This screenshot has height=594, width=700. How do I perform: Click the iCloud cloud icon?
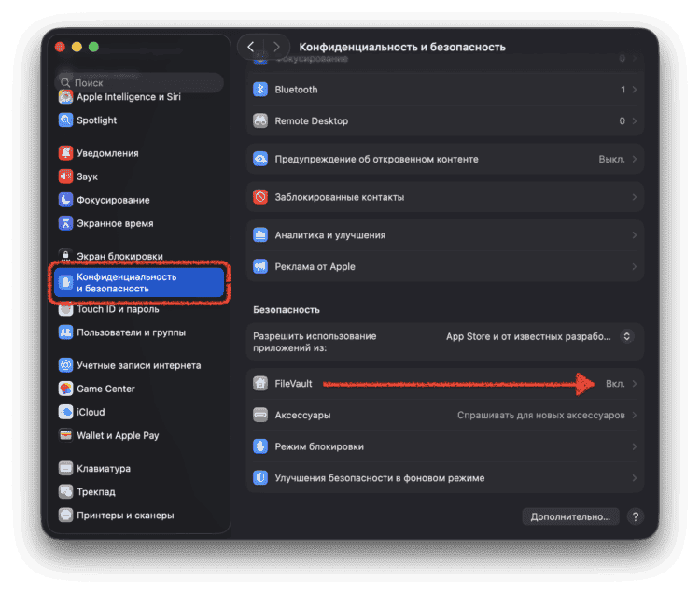pyautogui.click(x=65, y=412)
